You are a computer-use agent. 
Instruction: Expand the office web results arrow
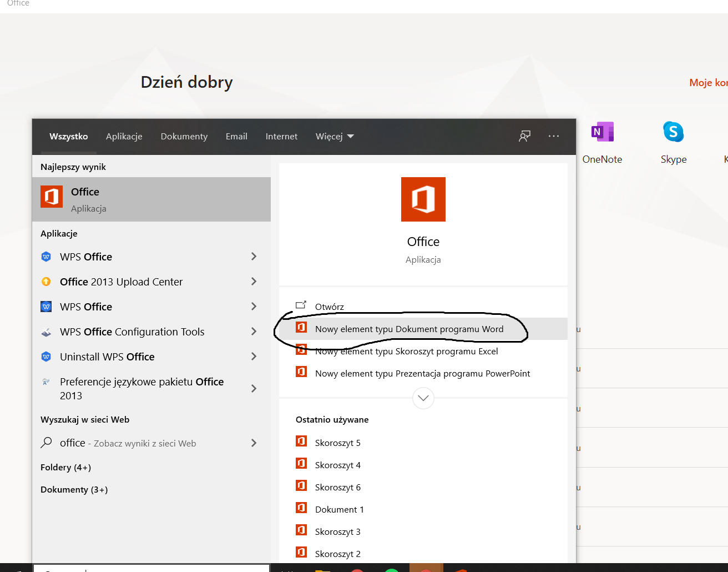click(x=254, y=443)
